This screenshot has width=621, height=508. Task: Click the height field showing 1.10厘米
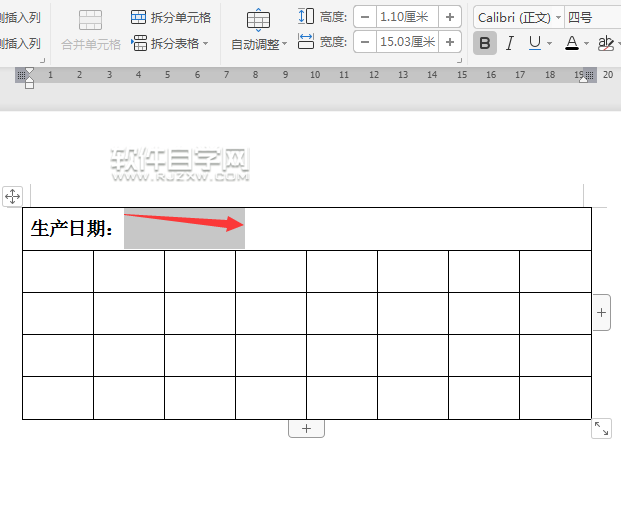pos(407,17)
